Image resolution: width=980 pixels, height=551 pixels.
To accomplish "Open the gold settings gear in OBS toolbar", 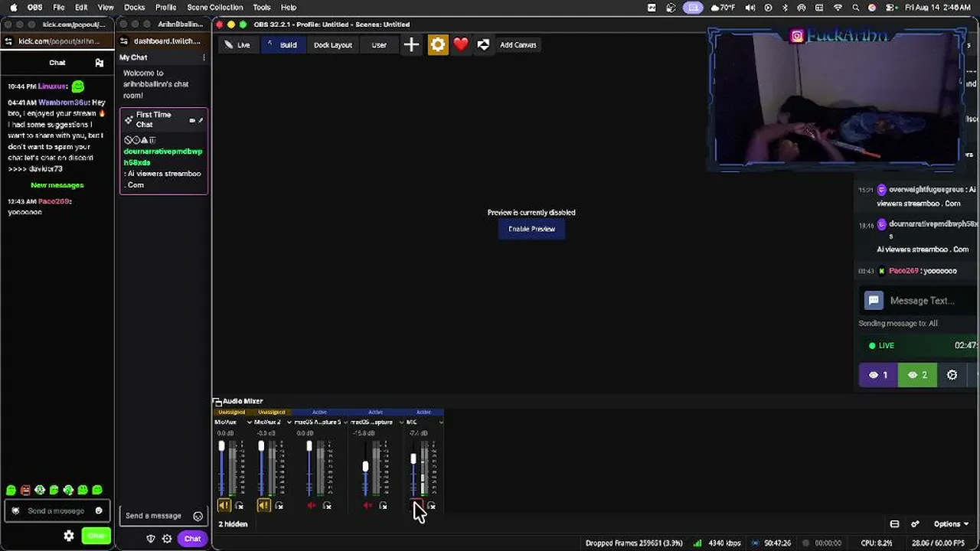I will (438, 45).
